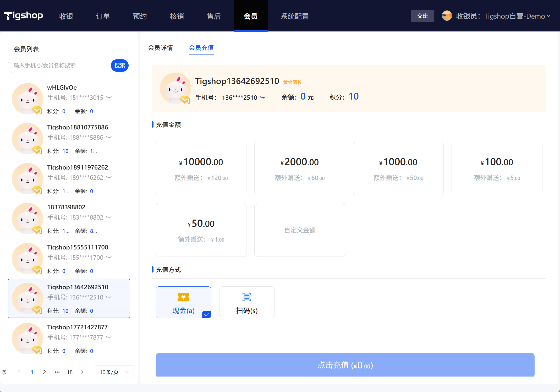Click the cash payment yen icon
The image size is (560, 392).
(x=183, y=297)
